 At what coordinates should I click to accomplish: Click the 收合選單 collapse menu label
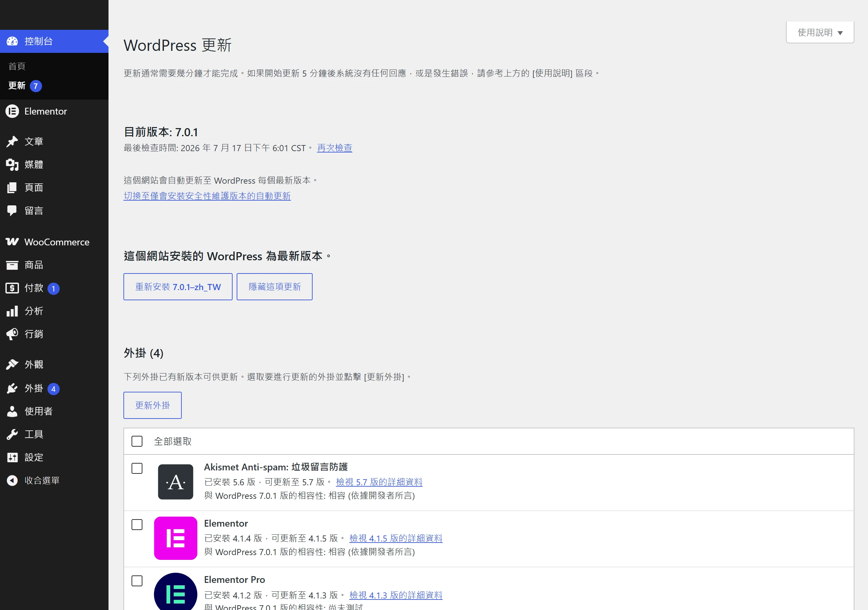click(42, 480)
